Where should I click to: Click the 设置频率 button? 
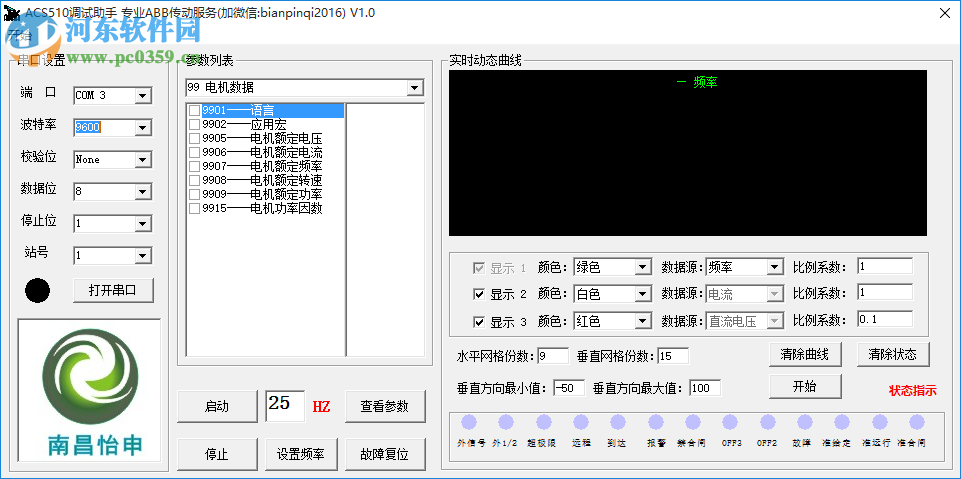click(x=300, y=454)
